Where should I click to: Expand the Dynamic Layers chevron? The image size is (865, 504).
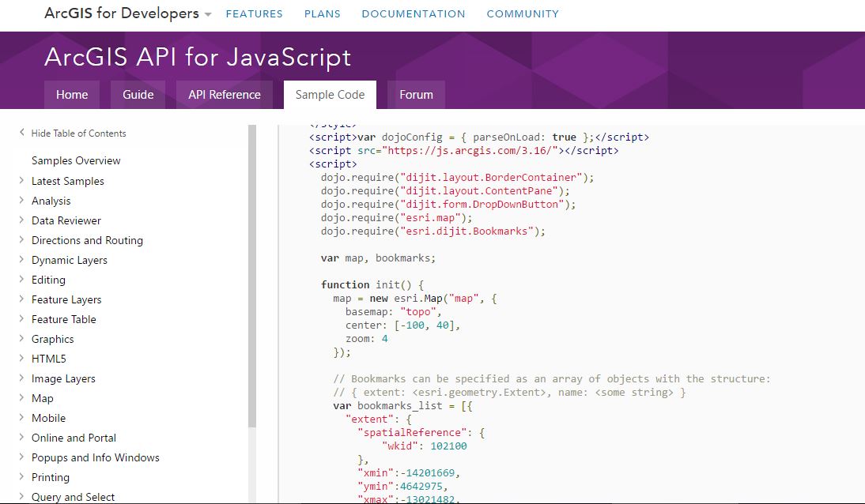tap(21, 259)
